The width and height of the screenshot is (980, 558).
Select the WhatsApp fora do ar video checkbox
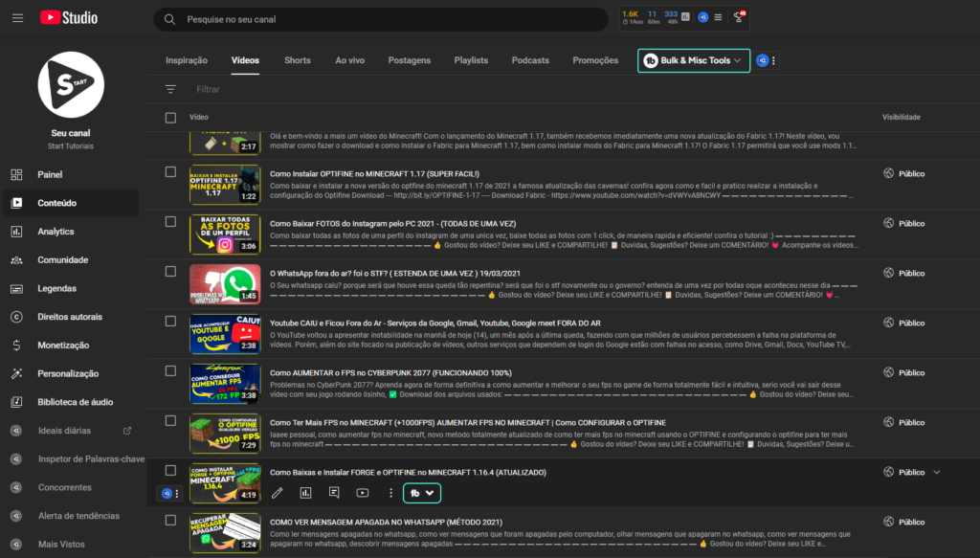coord(170,271)
